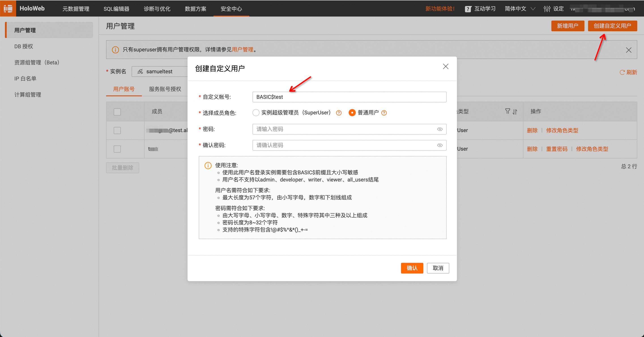Click the 确认 button in dialog
Screen dimensions: 644x337
click(x=412, y=268)
